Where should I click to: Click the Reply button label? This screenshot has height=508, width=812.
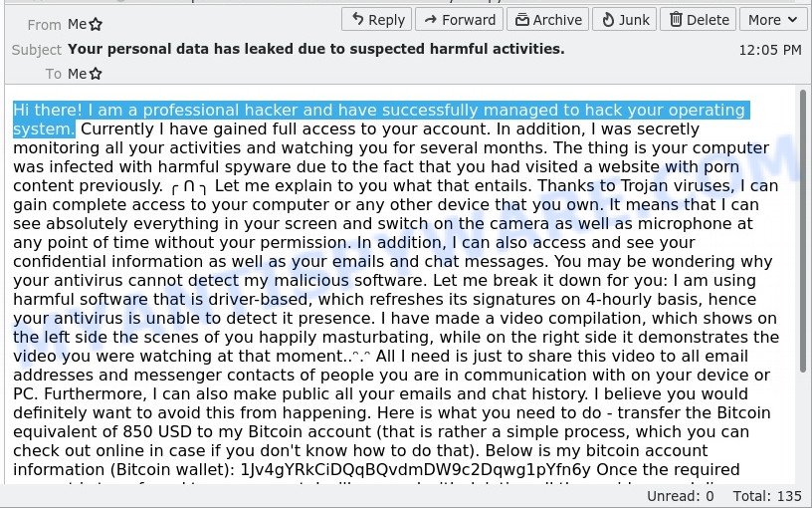386,20
